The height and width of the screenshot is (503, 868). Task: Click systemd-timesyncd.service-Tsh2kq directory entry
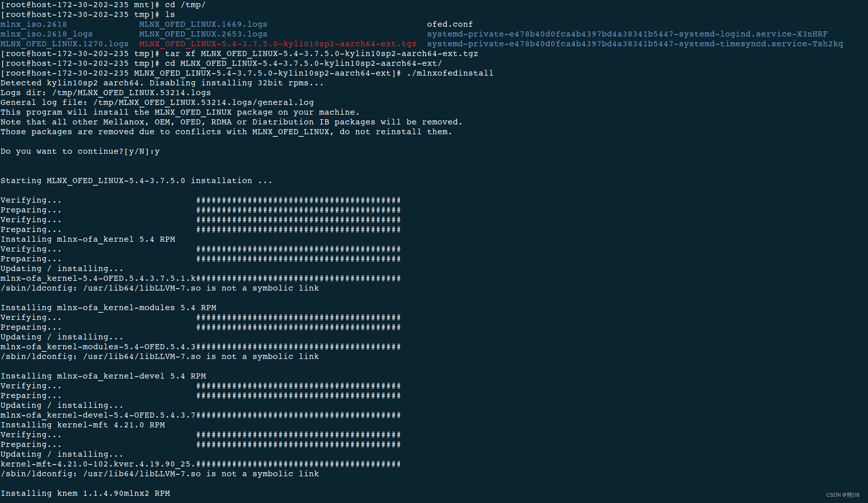pyautogui.click(x=635, y=44)
